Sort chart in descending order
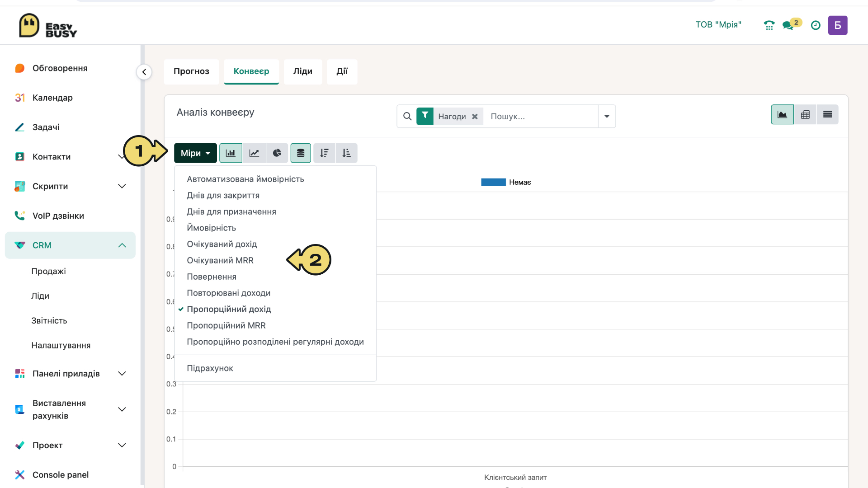The height and width of the screenshot is (488, 868). pos(324,153)
